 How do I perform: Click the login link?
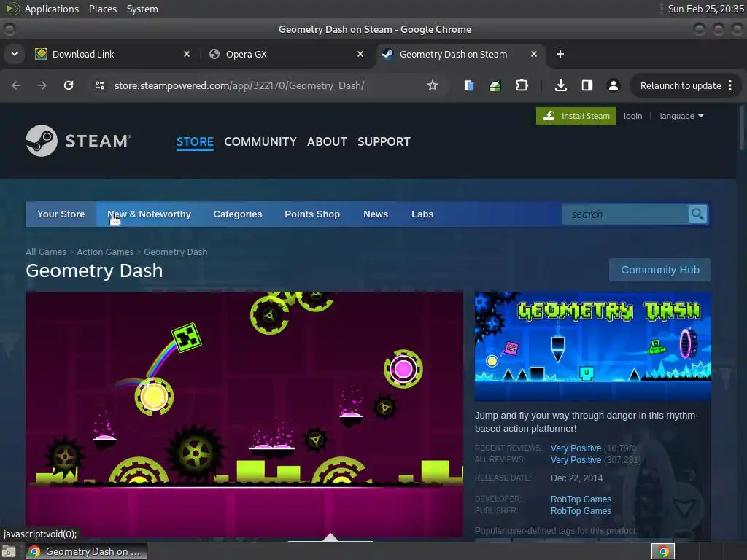pyautogui.click(x=632, y=116)
